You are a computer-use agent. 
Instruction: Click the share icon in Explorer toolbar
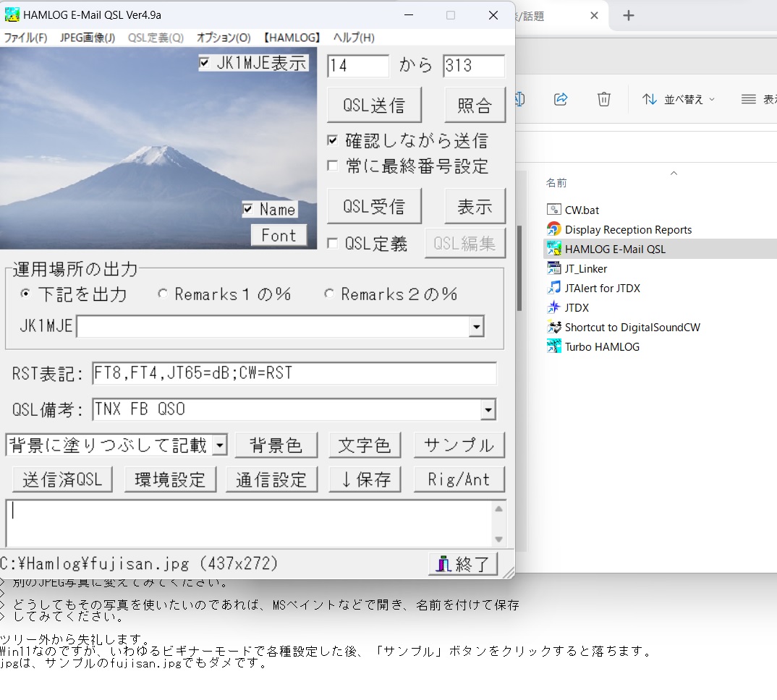(x=561, y=99)
